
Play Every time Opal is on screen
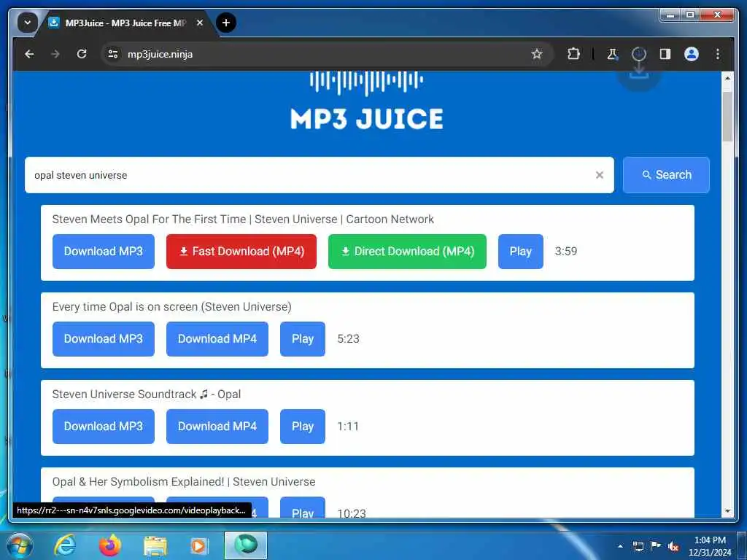(x=303, y=339)
